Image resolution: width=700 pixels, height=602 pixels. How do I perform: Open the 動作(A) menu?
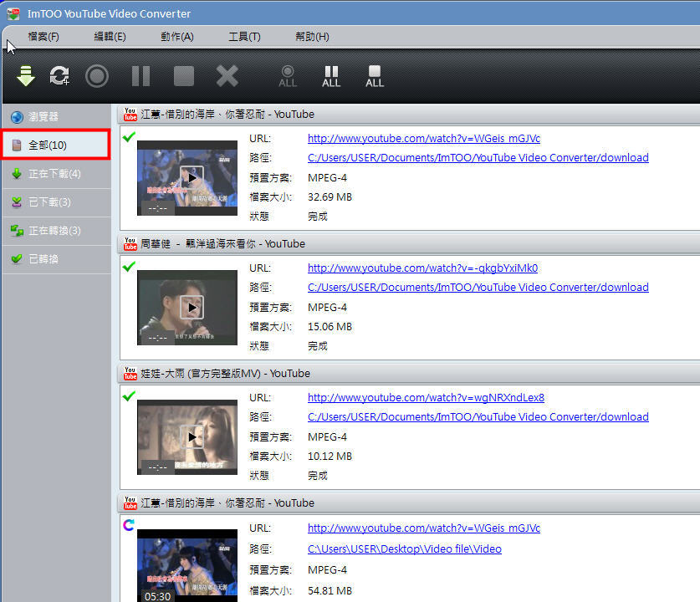[x=177, y=37]
